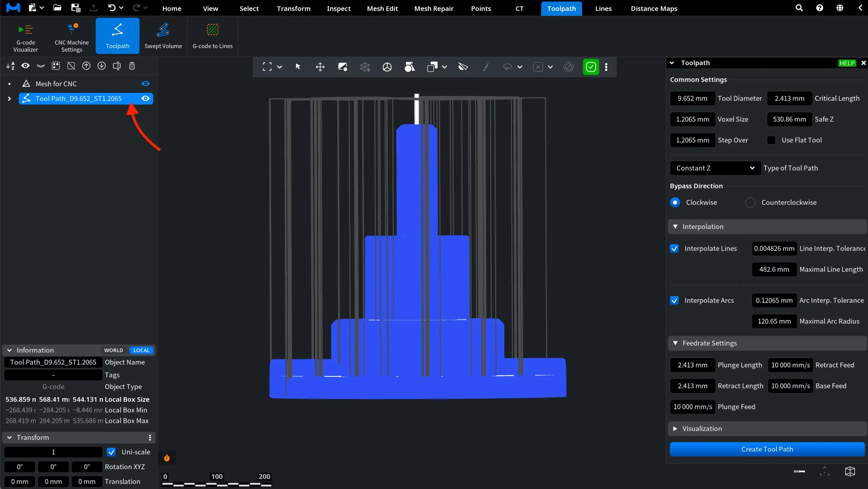
Task: Click the green confirm check icon
Action: pos(591,67)
